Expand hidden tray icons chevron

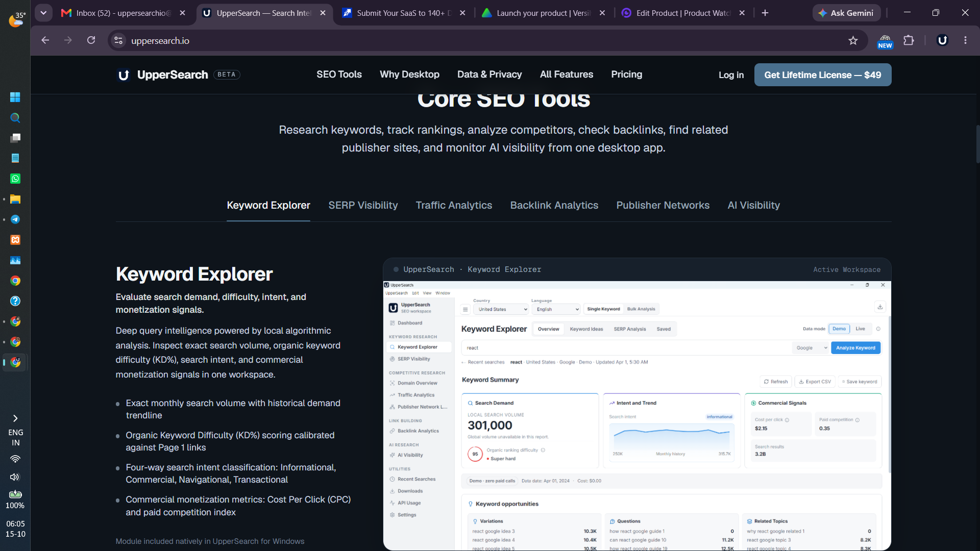tap(15, 418)
